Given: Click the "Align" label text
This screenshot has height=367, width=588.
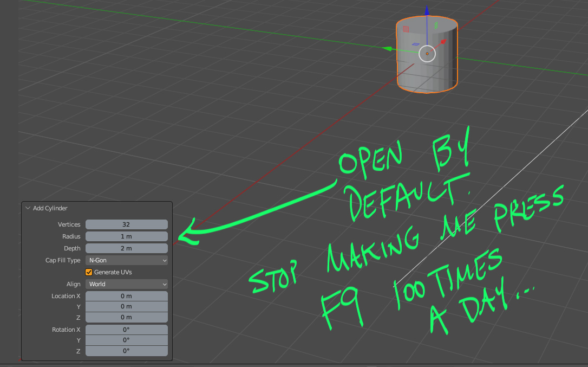Looking at the screenshot, I should pyautogui.click(x=74, y=284).
